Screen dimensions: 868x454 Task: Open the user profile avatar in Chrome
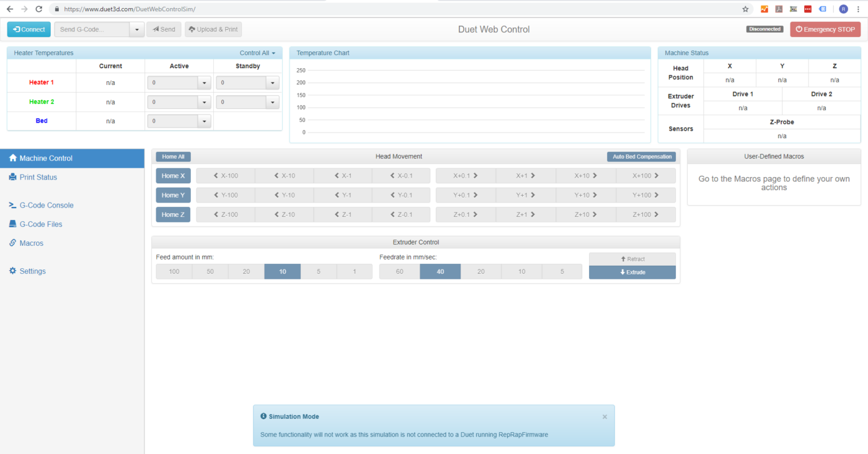pyautogui.click(x=843, y=9)
